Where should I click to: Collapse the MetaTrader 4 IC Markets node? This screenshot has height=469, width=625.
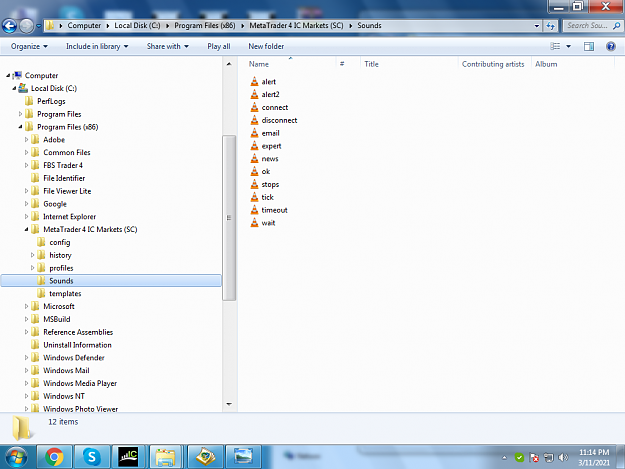(x=26, y=230)
